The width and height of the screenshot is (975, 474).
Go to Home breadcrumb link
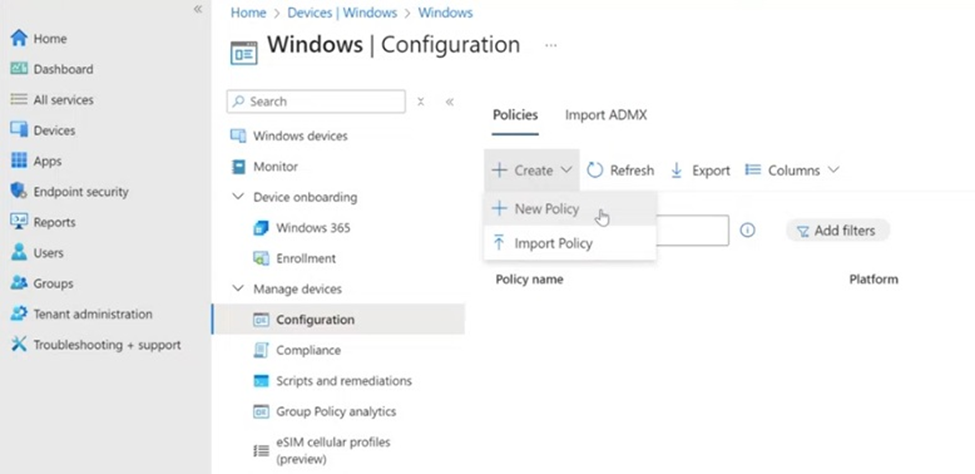click(x=248, y=13)
